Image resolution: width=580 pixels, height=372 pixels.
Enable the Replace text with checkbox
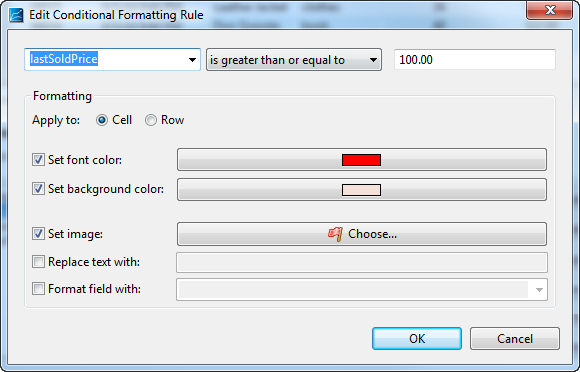(38, 262)
